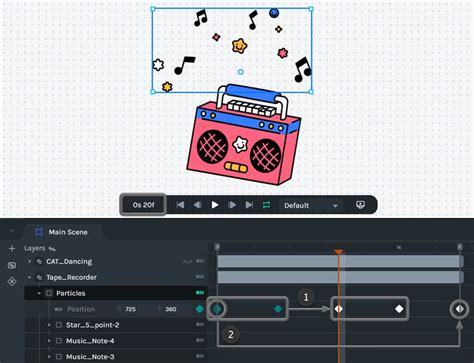
Task: Open the Default playback mode dropdown
Action: tap(310, 205)
